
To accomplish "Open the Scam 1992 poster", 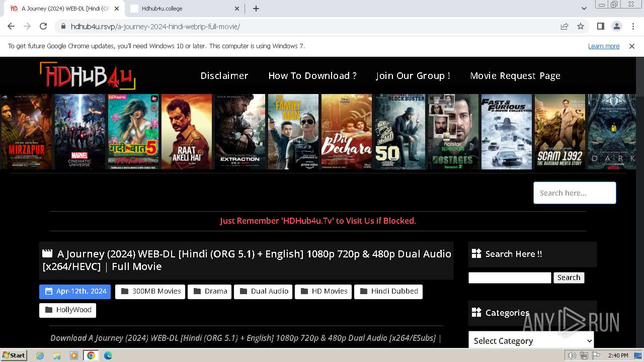I will [x=560, y=132].
